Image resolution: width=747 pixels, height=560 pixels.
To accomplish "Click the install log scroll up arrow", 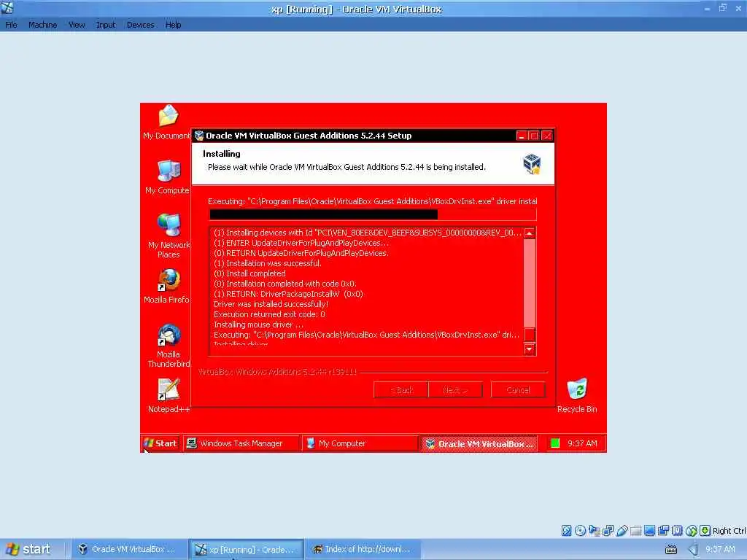I will tap(530, 233).
